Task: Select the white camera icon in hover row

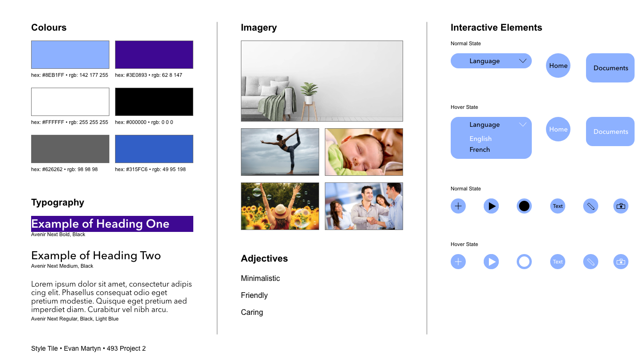Action: [x=620, y=262]
